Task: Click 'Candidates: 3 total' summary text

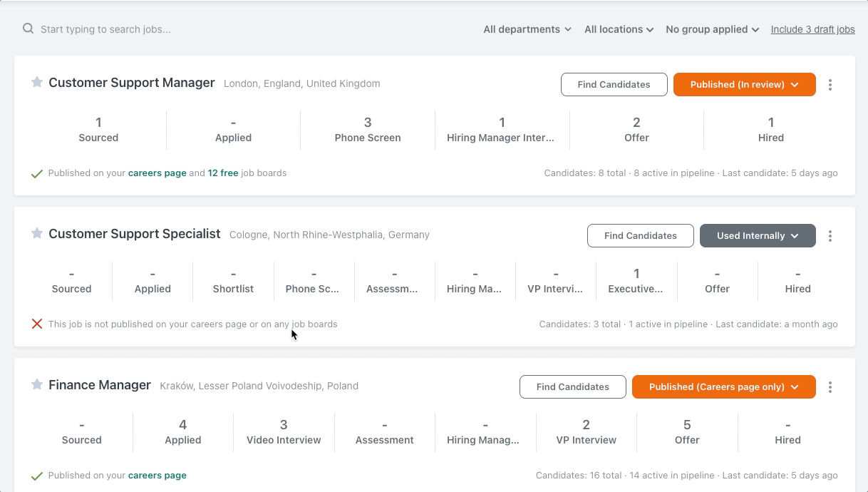Action: (x=580, y=324)
